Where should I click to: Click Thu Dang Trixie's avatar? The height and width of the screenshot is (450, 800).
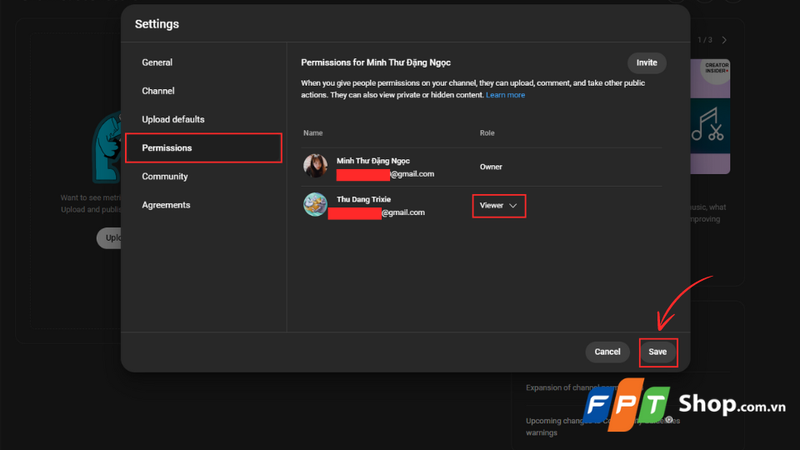pyautogui.click(x=315, y=205)
